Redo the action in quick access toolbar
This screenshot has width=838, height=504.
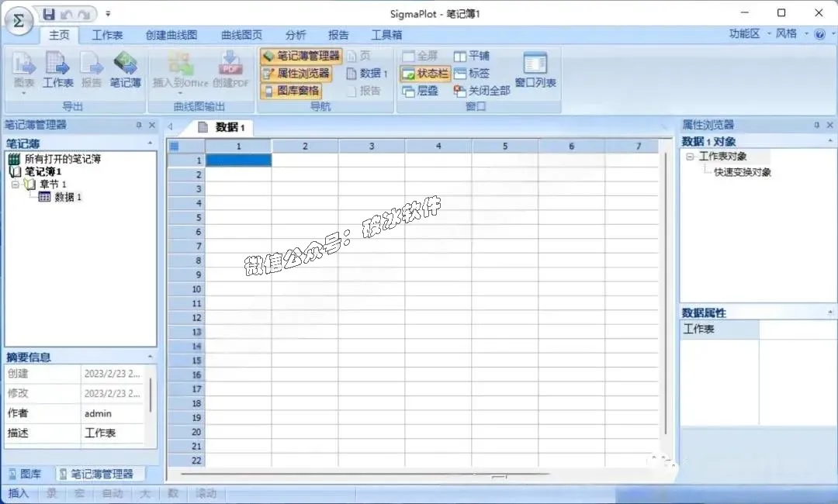click(83, 15)
